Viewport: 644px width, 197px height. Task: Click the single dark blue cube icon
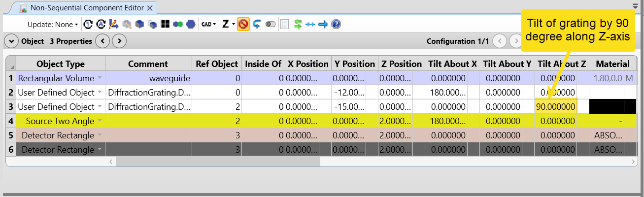[x=139, y=24]
